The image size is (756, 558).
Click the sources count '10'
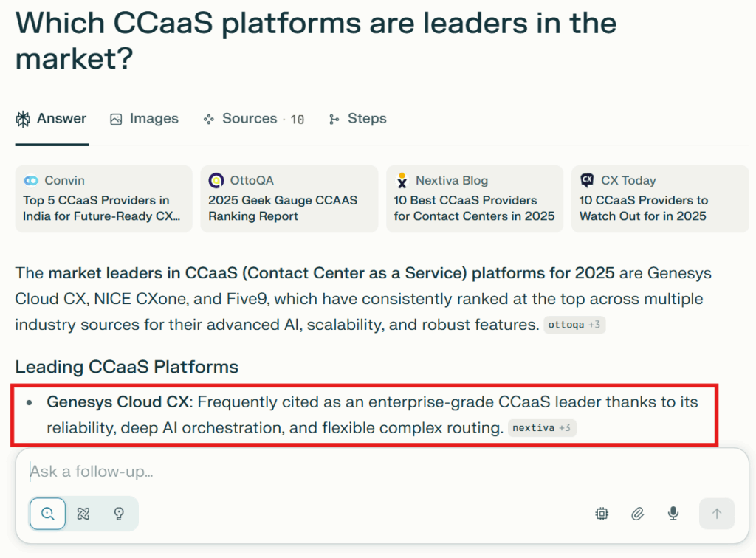[297, 120]
